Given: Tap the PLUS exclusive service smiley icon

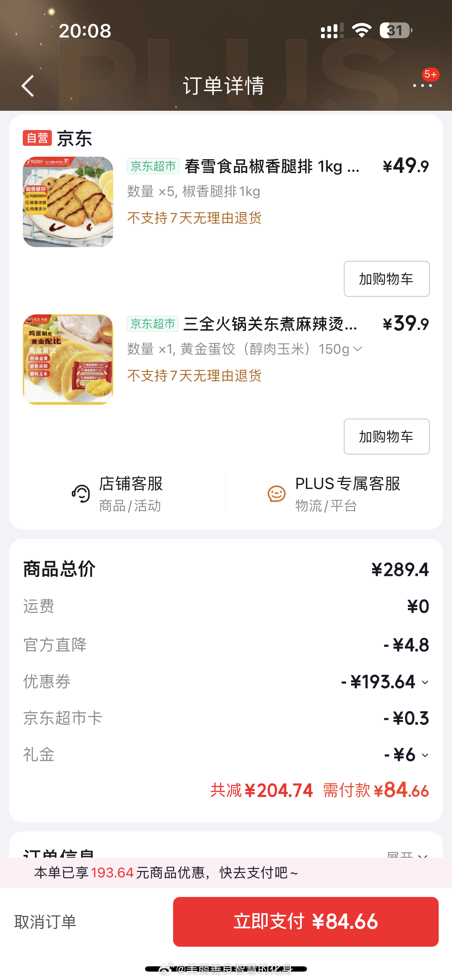Looking at the screenshot, I should (276, 494).
